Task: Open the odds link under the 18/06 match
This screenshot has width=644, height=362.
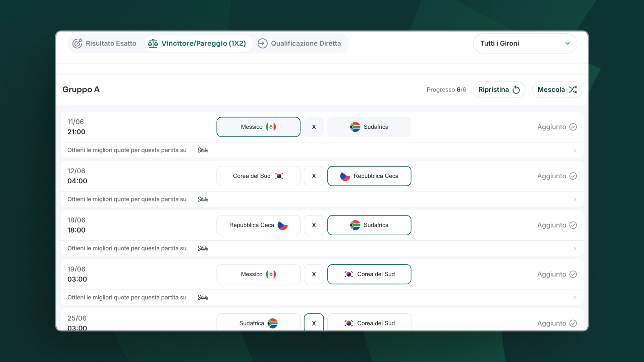Action: pyautogui.click(x=322, y=248)
